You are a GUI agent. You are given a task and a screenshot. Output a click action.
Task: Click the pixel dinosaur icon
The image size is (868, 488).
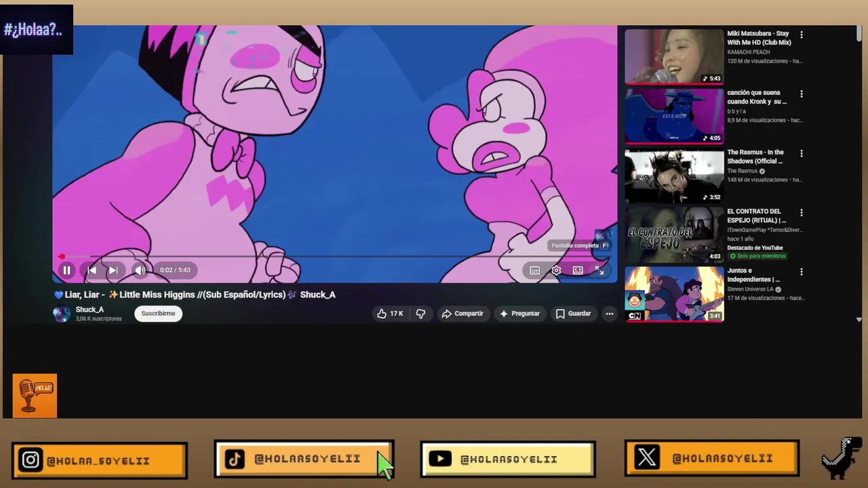[842, 457]
